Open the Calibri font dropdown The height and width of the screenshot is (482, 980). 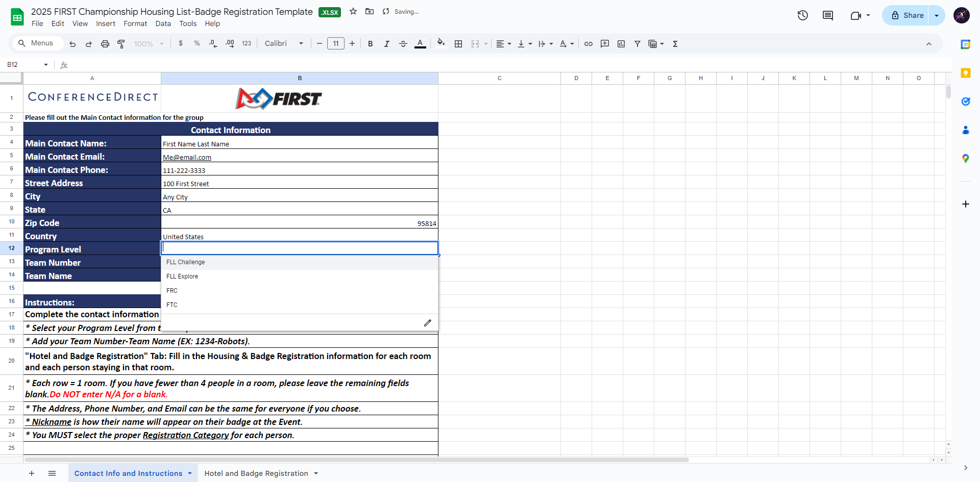(x=284, y=43)
